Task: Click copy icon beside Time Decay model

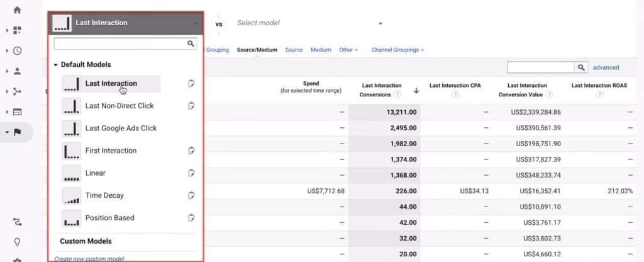Action: [192, 196]
